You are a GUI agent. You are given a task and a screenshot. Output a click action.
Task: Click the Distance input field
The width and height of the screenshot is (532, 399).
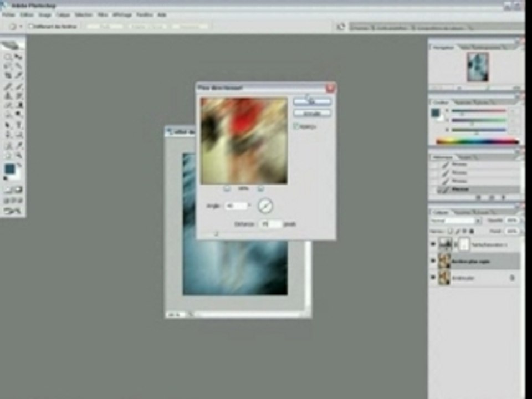(270, 224)
